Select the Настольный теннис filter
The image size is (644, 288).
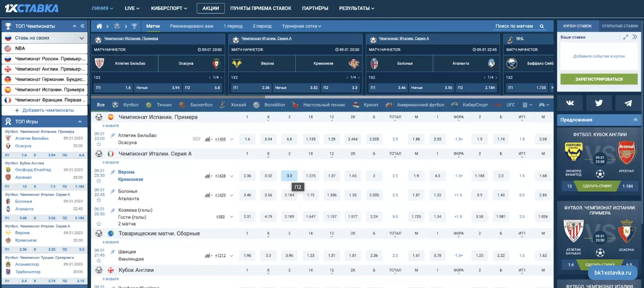[x=318, y=105]
